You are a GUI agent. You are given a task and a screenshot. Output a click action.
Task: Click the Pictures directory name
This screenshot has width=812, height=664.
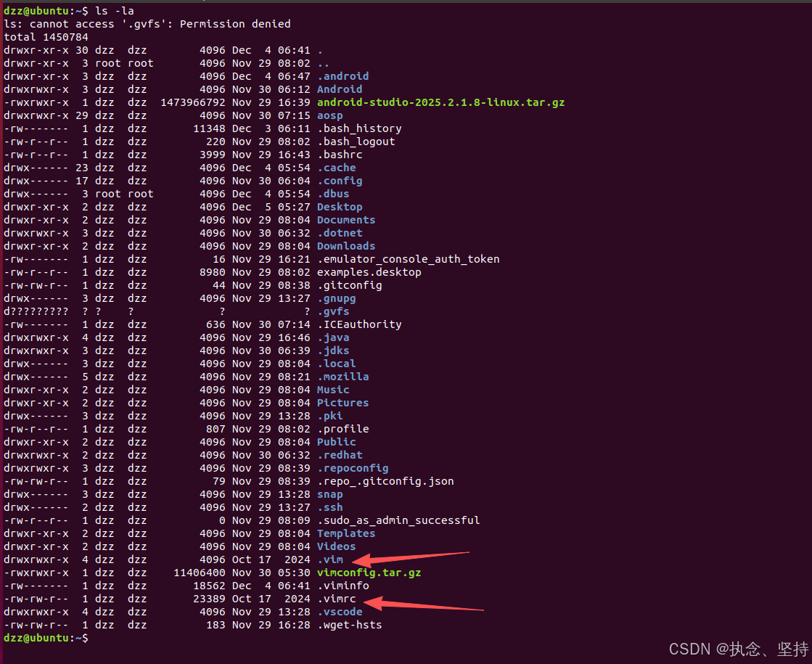[343, 403]
